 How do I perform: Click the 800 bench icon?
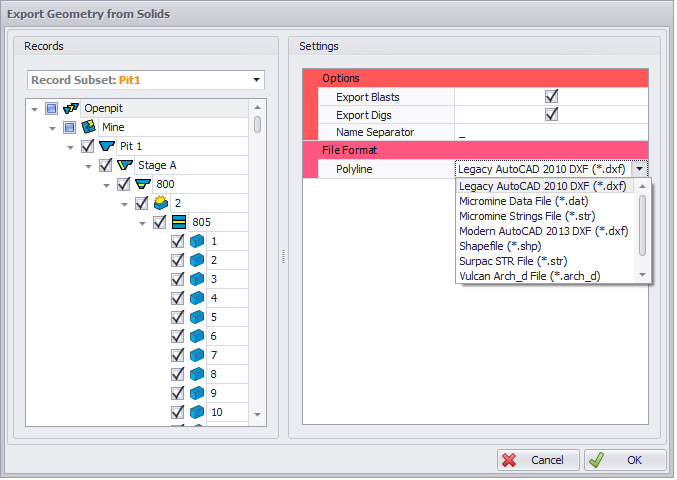coord(142,184)
